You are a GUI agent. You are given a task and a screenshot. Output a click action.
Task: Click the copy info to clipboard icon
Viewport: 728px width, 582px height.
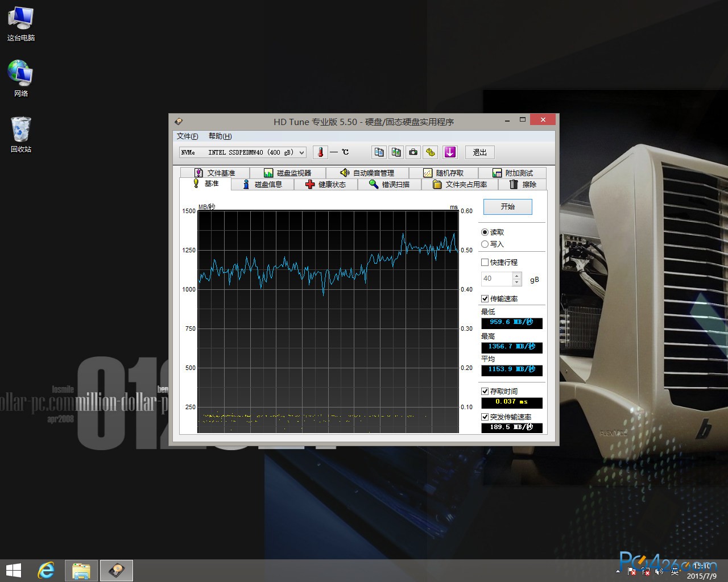click(379, 152)
